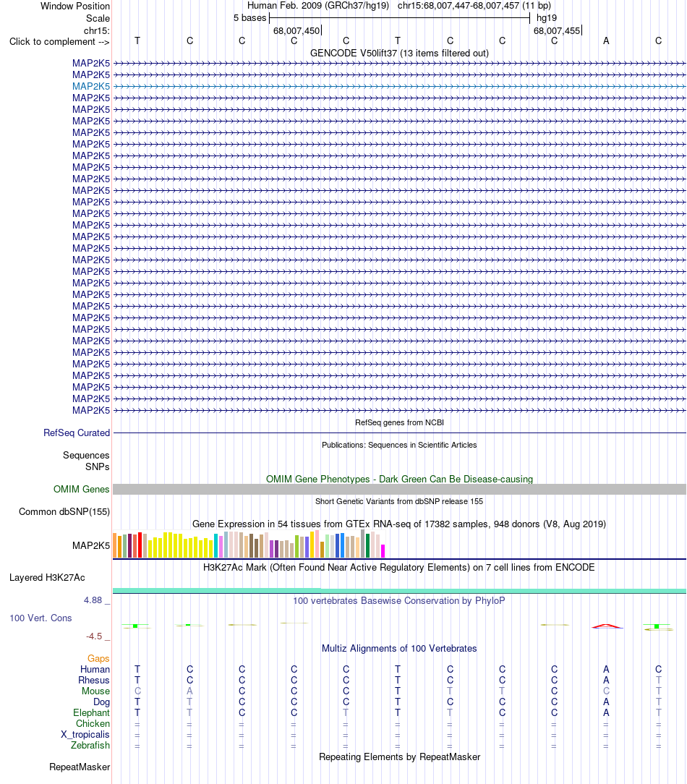Open 'Repeating Elements by RepeatMasker' title

point(399,757)
